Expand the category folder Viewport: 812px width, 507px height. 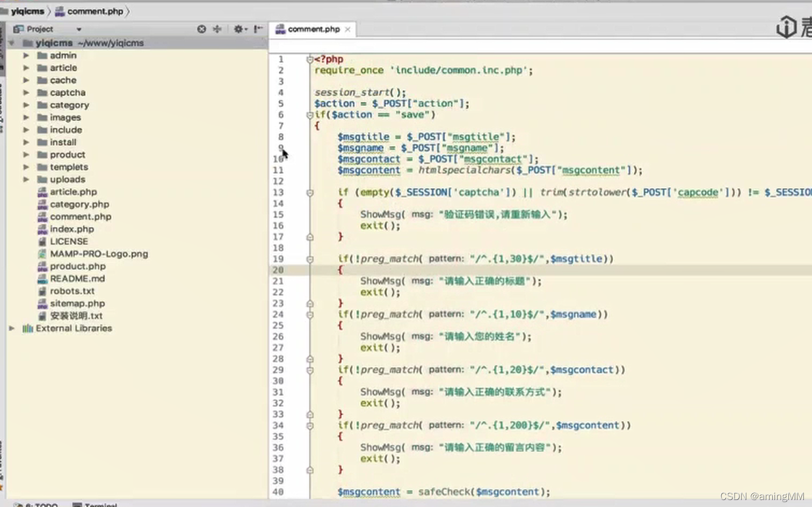tap(26, 105)
